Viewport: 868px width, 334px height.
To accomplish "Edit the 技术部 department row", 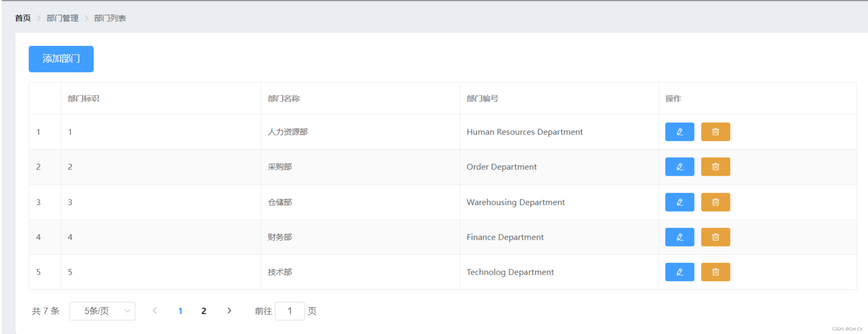I will (x=679, y=272).
